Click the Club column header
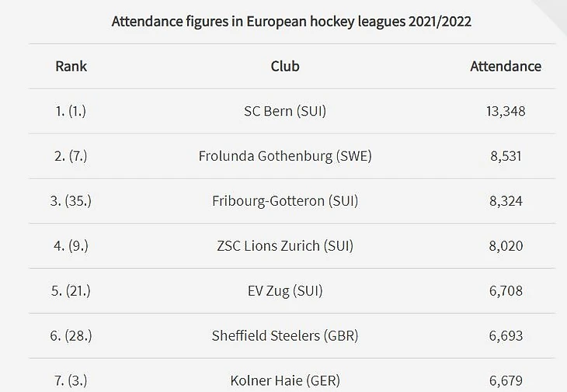The image size is (567, 392). 285,66
